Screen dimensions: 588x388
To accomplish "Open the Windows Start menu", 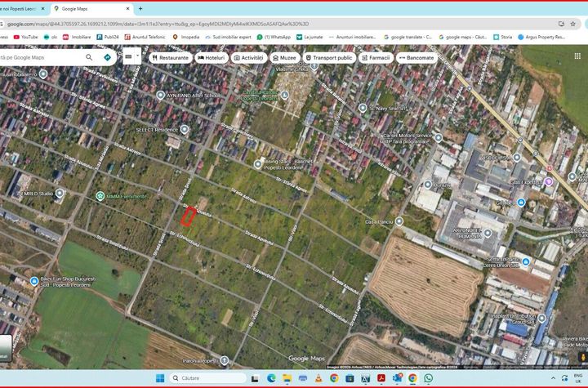I will (x=160, y=378).
